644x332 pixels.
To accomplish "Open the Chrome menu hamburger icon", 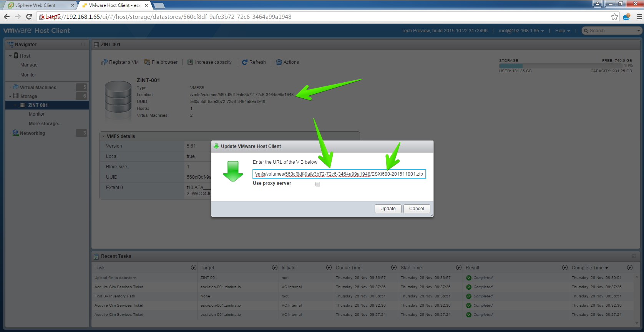I will click(x=639, y=17).
